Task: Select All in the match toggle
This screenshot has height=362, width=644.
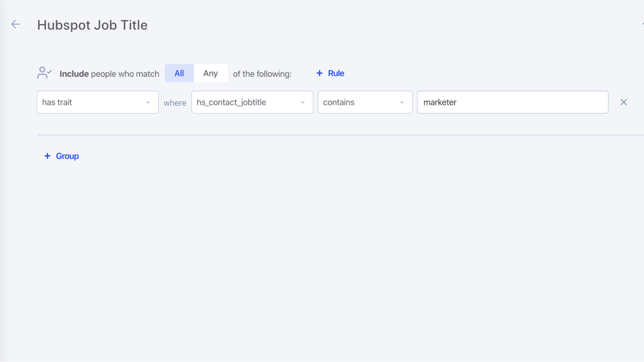Action: (179, 73)
